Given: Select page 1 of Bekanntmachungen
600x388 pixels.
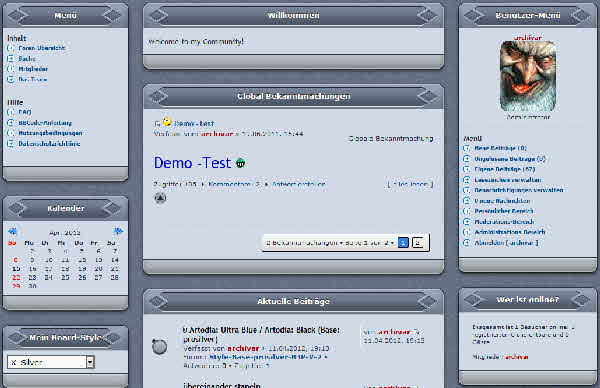Looking at the screenshot, I should (403, 243).
